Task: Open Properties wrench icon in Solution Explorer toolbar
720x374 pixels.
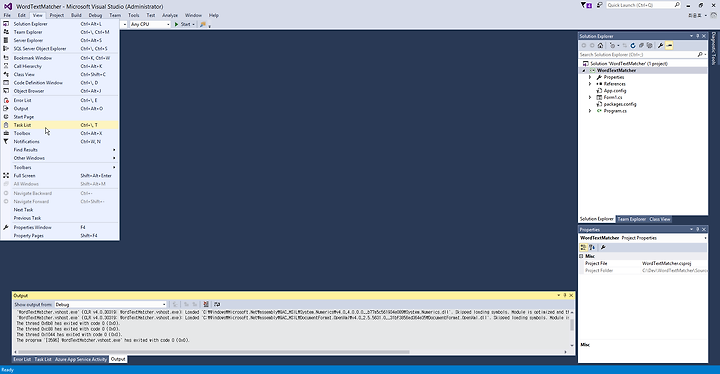Action: click(x=660, y=45)
